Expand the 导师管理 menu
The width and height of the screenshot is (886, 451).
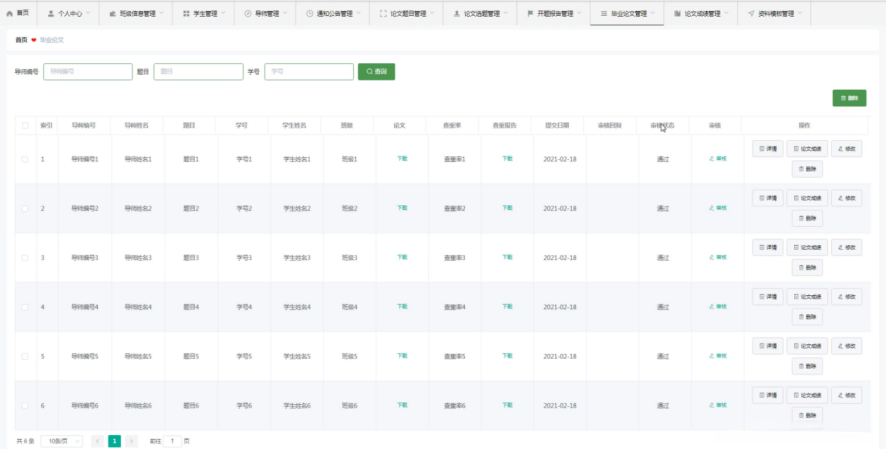(x=265, y=13)
